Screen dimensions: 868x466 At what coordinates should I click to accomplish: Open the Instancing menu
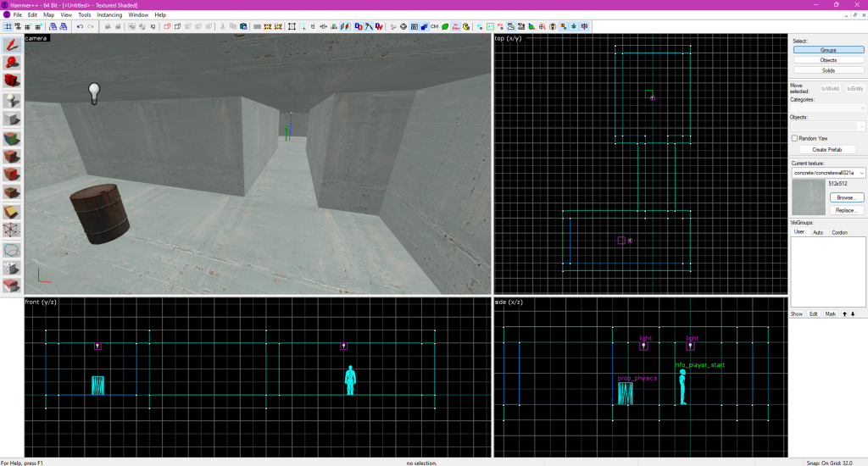[109, 15]
